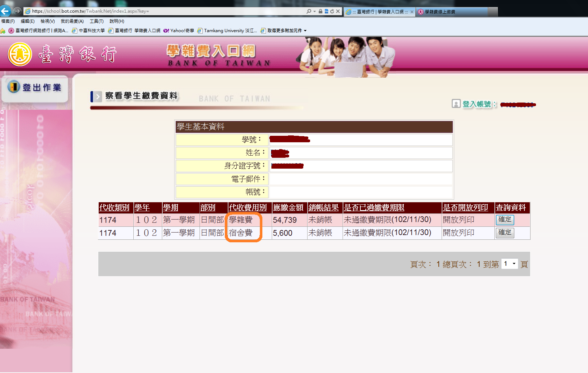Image resolution: width=588 pixels, height=373 pixels.
Task: Open 臺灣銀行網路銀行 favorites bookmark
Action: click(x=38, y=31)
